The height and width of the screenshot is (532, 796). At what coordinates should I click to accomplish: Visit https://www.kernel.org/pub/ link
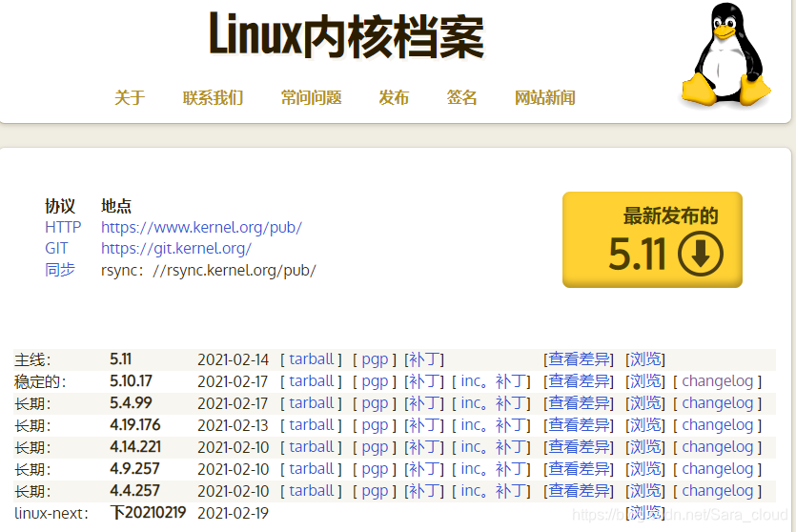point(201,227)
